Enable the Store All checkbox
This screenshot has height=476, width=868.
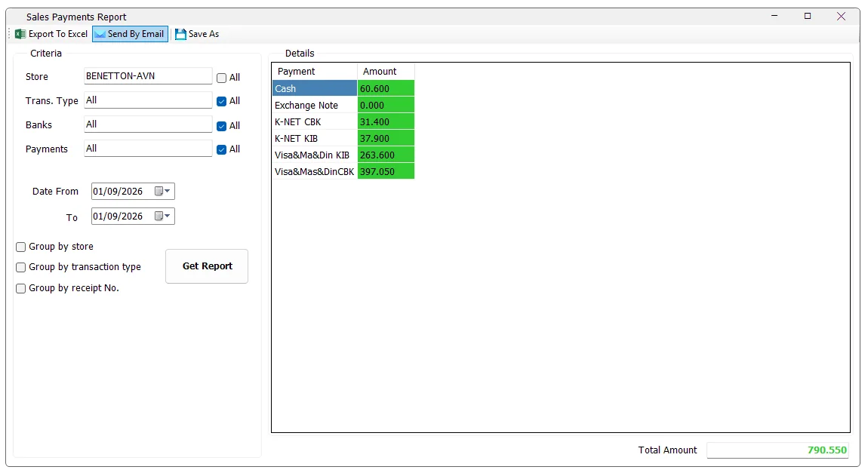click(221, 78)
